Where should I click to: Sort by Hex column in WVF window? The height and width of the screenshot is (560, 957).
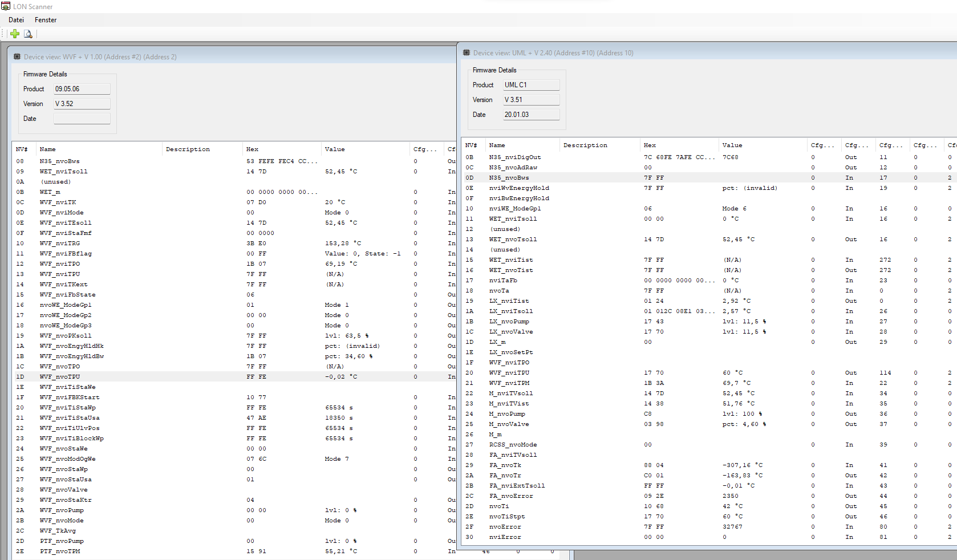pos(283,149)
